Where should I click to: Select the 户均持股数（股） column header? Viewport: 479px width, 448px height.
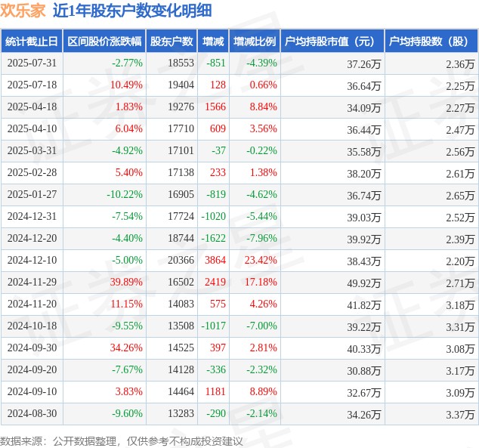click(x=431, y=42)
